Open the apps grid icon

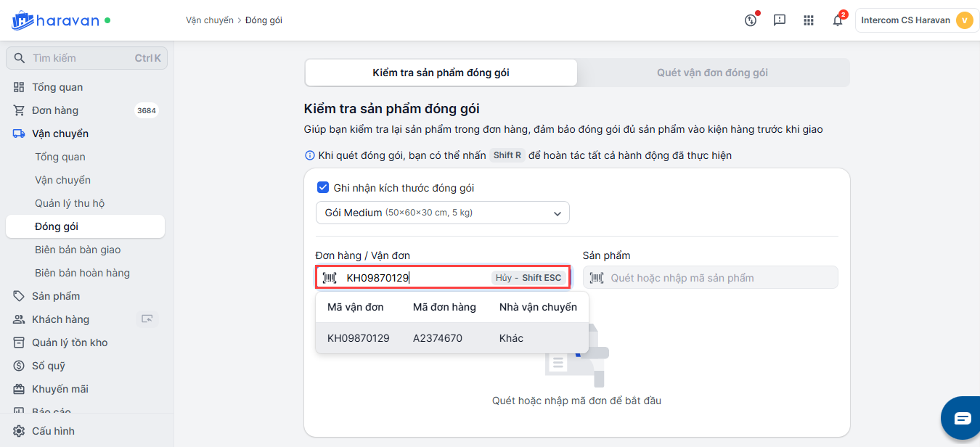(809, 20)
